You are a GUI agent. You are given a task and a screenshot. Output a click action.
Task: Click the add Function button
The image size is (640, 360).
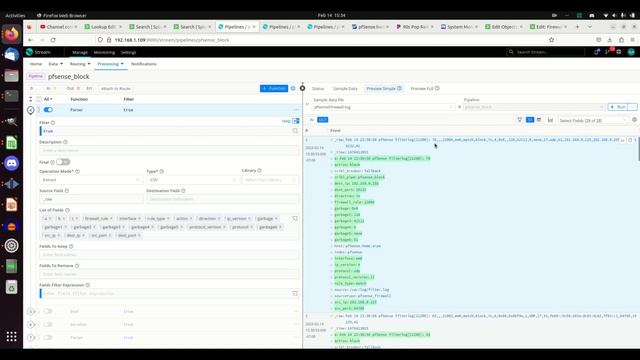[274, 89]
